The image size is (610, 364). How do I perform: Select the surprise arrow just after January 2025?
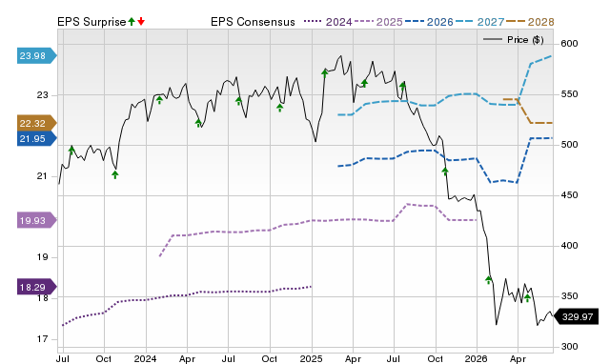[x=325, y=72]
